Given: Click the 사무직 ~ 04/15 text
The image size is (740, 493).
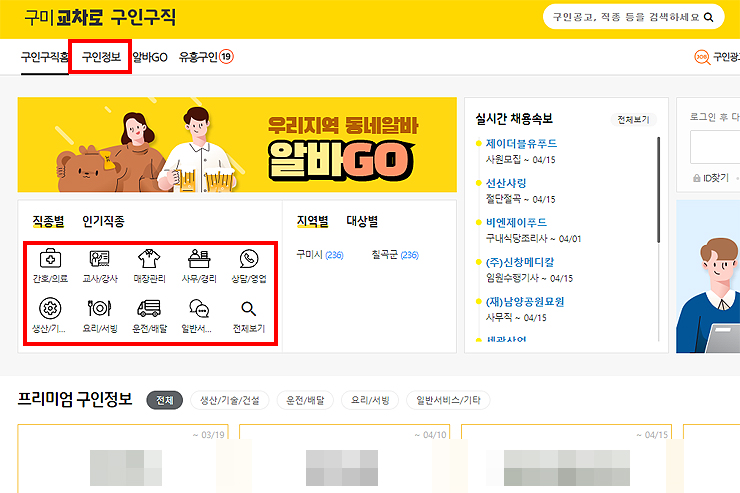Looking at the screenshot, I should click(x=516, y=318).
